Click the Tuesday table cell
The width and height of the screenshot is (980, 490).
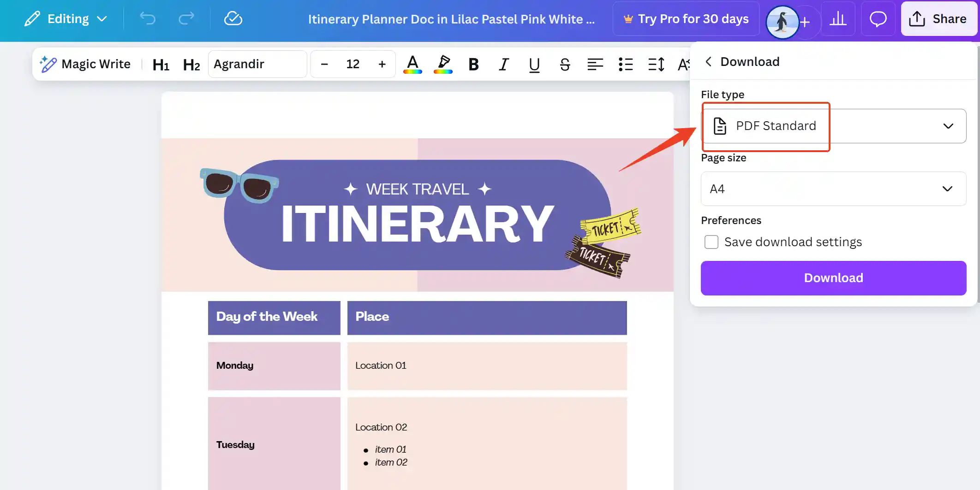[274, 443]
